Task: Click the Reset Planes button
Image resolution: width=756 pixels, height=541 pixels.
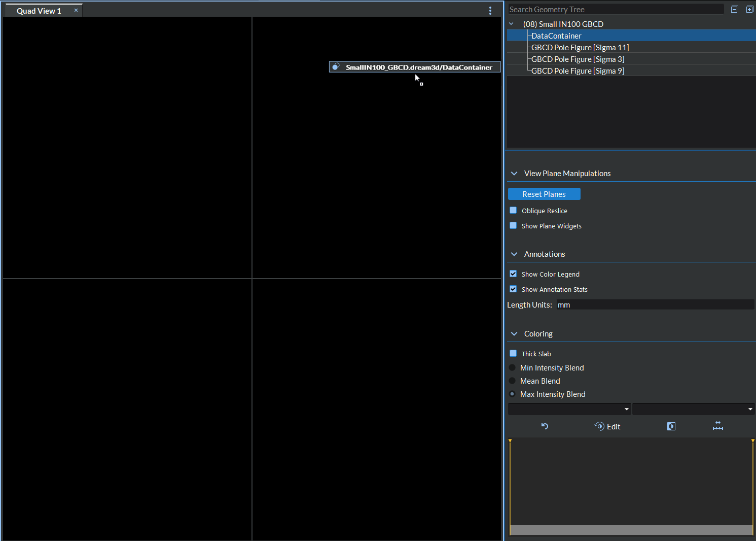Action: point(544,194)
